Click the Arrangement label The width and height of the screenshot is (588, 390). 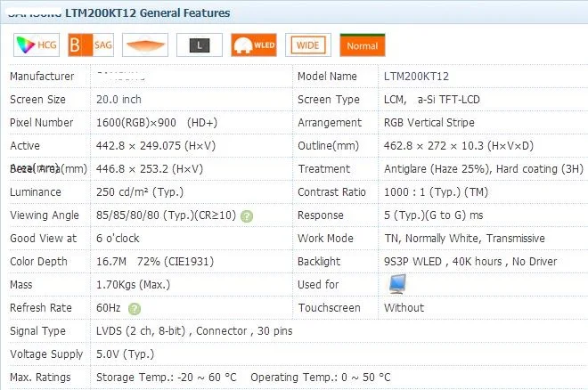pyautogui.click(x=330, y=123)
